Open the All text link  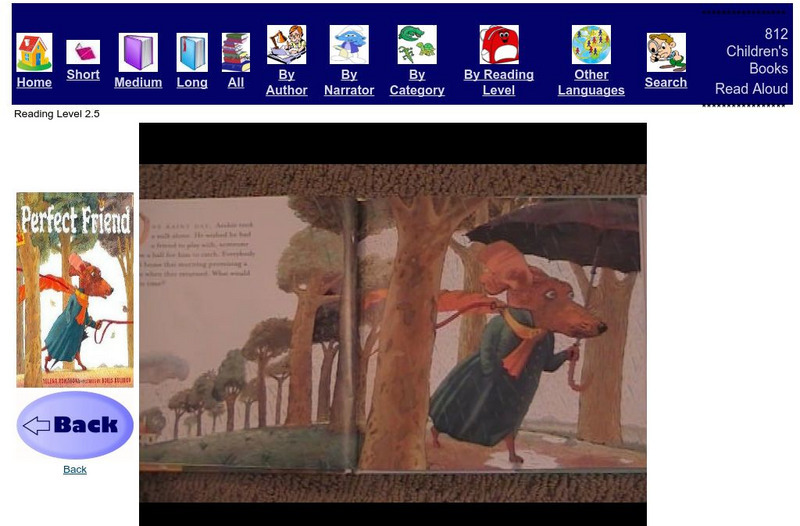click(x=236, y=83)
